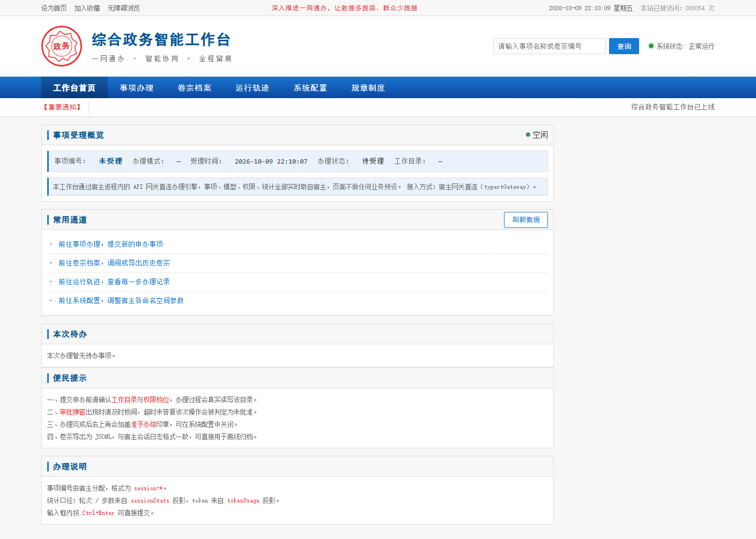
Task: Click the 查询 search button
Action: [624, 46]
